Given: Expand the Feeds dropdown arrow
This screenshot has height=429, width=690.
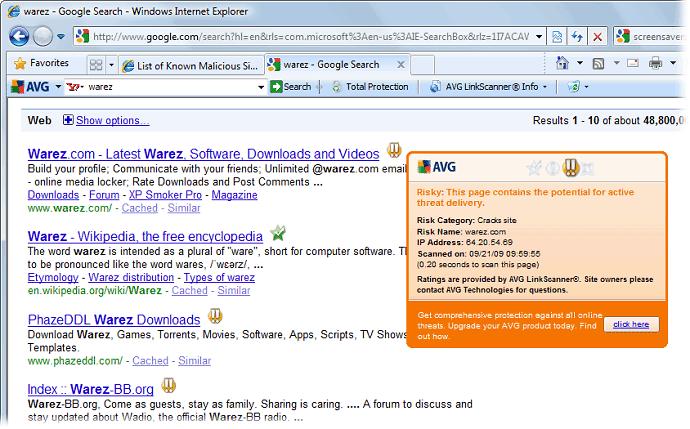Looking at the screenshot, I should 617,63.
